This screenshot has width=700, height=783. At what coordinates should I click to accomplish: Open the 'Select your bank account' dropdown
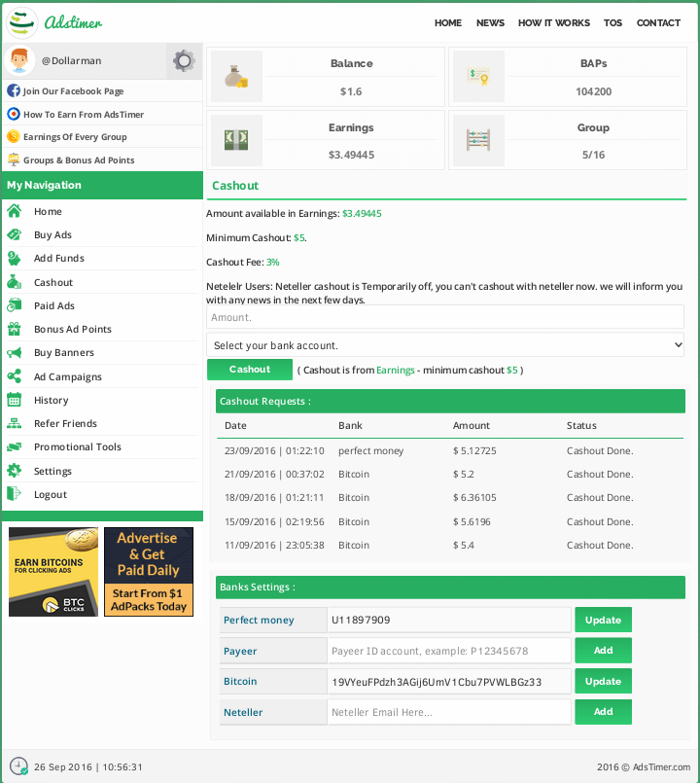click(445, 345)
